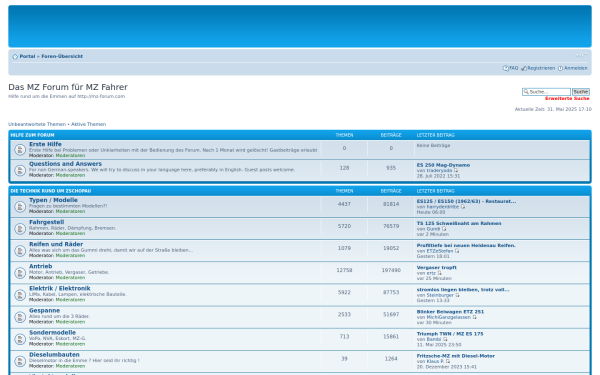View latest post icon next to harrydentitte
The image size is (600, 375).
463,207
